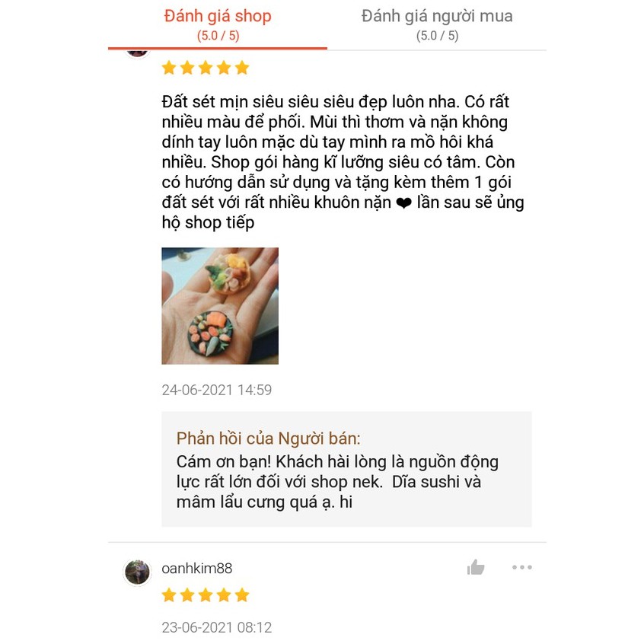Click the Phản hồi của Người bán heading

point(268,438)
